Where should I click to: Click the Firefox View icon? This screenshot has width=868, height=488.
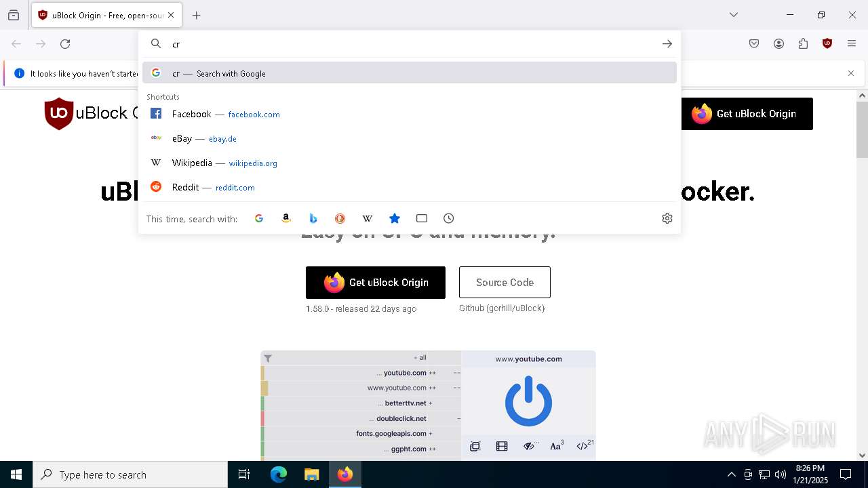(x=14, y=15)
